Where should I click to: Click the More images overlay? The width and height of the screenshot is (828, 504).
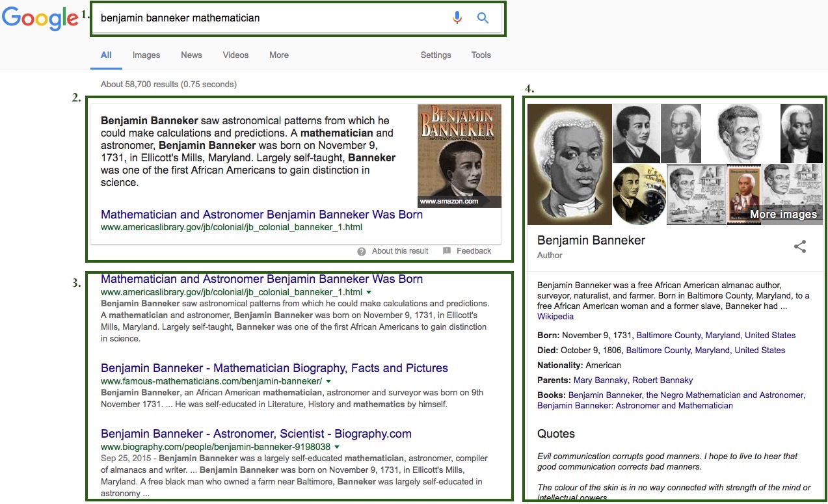783,214
